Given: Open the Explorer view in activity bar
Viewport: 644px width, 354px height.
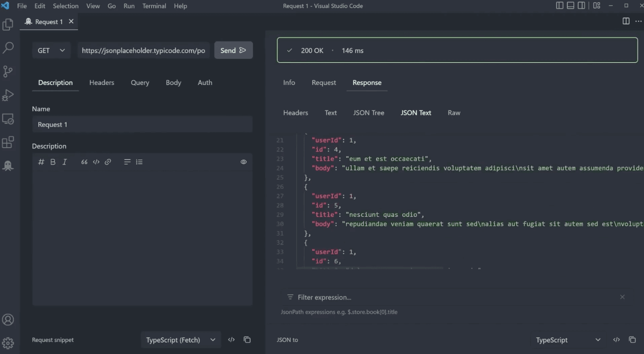Looking at the screenshot, I should 8,25.
